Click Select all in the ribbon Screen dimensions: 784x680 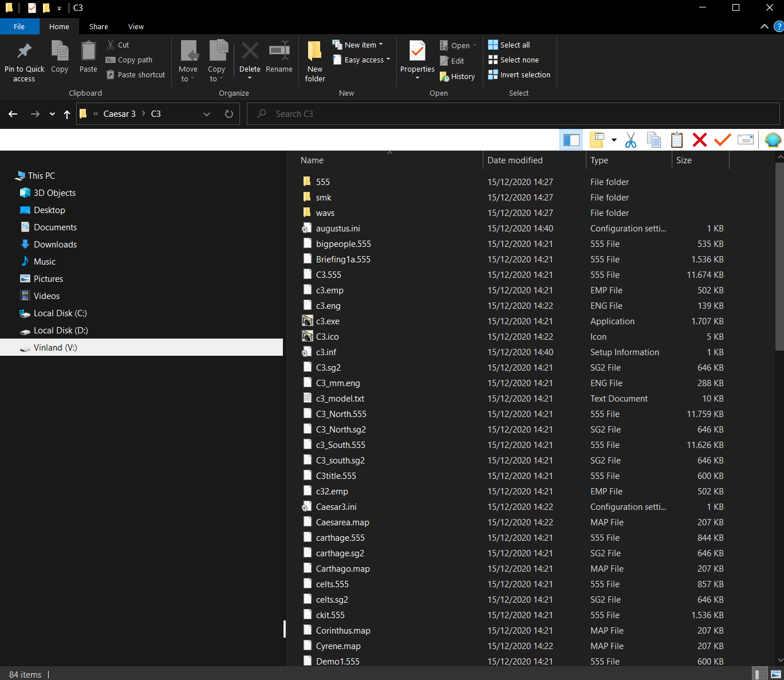(509, 45)
